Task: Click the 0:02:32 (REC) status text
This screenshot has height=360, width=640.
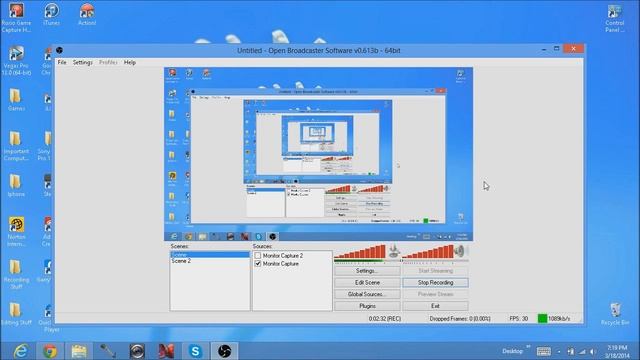Action: tap(385, 319)
